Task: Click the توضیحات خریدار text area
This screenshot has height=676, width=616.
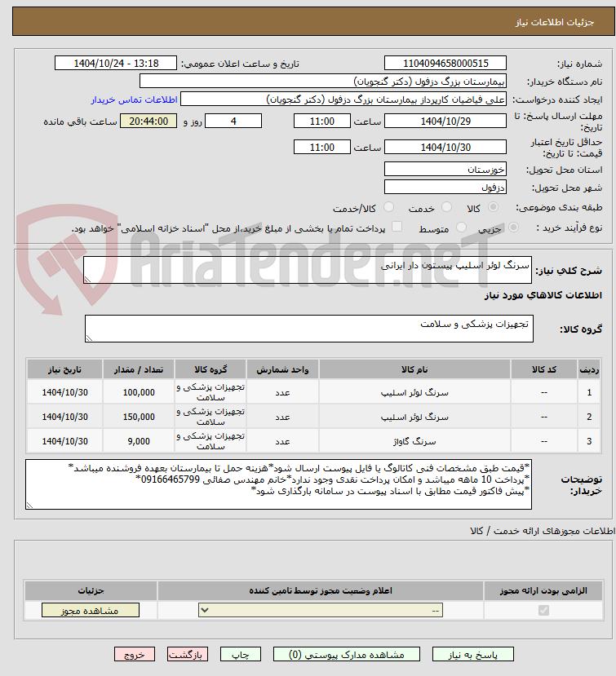Action: tap(278, 484)
